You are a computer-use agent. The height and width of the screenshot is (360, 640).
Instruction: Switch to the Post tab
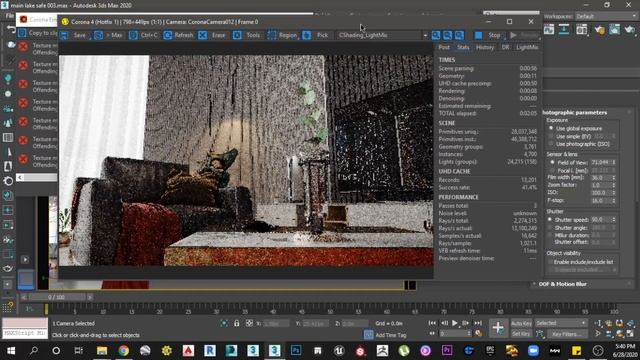(444, 47)
